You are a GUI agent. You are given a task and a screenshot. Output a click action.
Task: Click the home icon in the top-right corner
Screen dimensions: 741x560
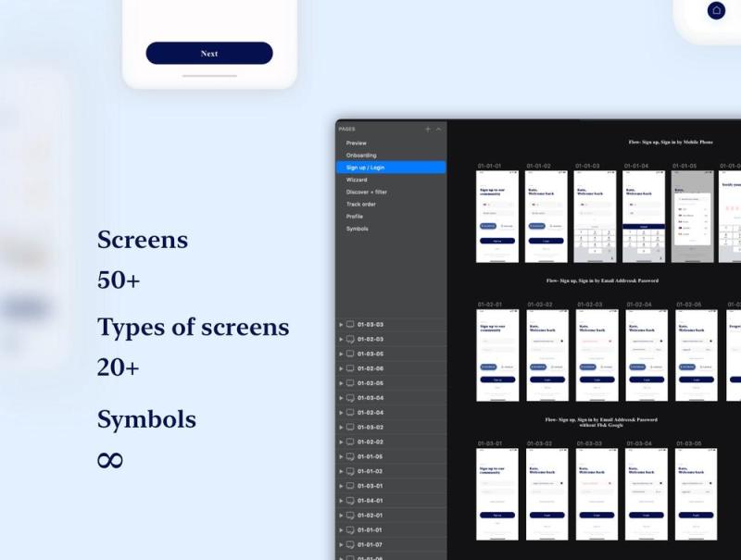coord(718,10)
